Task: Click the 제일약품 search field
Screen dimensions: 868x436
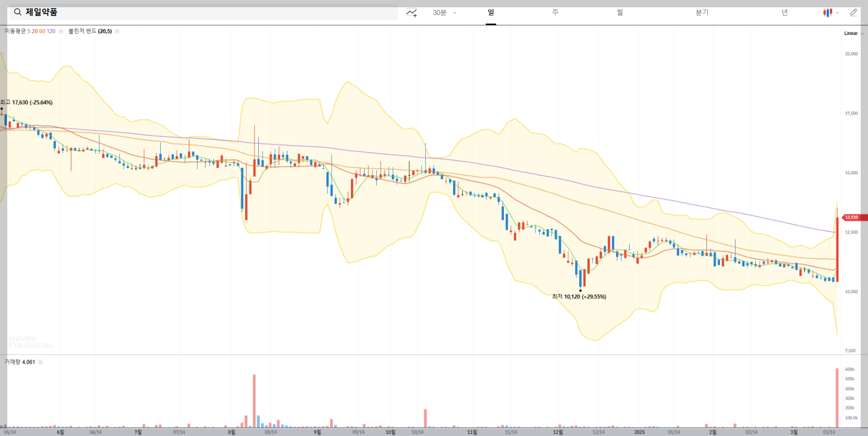Action: click(203, 12)
